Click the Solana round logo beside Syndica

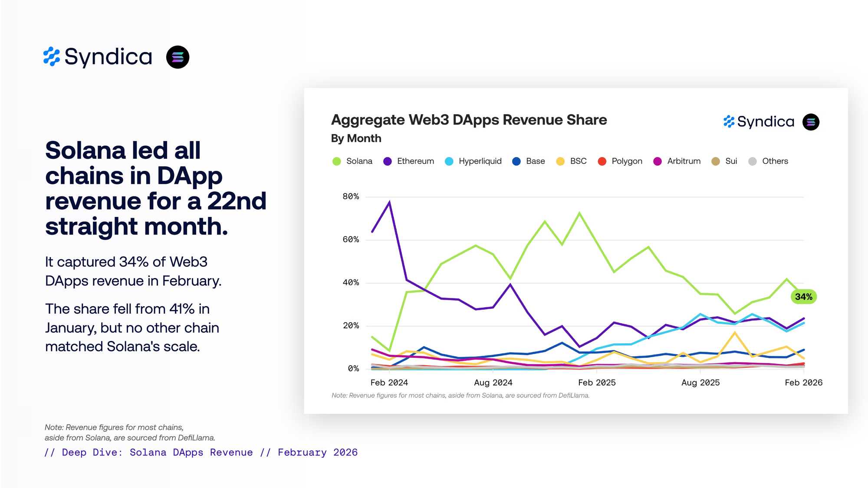[x=178, y=57]
